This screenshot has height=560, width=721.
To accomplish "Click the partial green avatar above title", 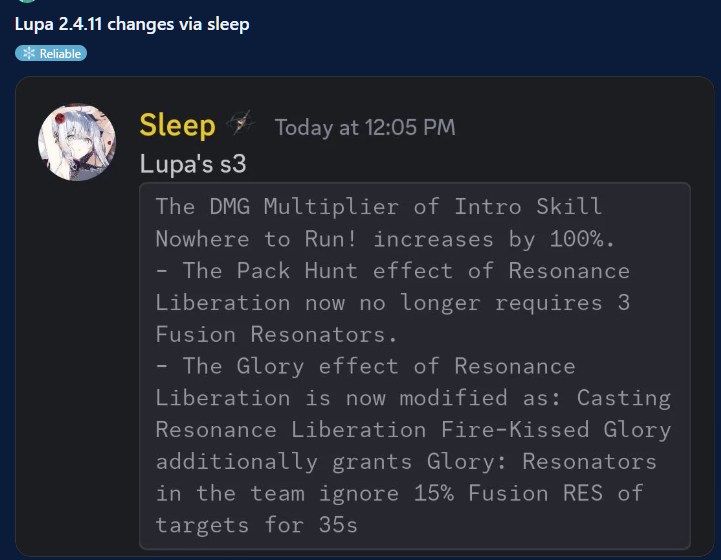I will coord(27,1).
